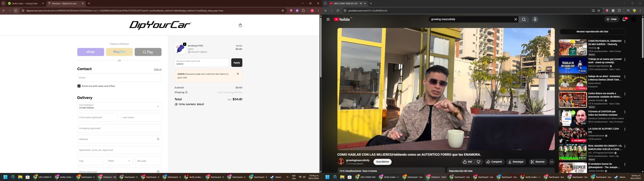Open site information icon in DipYourCar address bar

[x=23, y=10]
